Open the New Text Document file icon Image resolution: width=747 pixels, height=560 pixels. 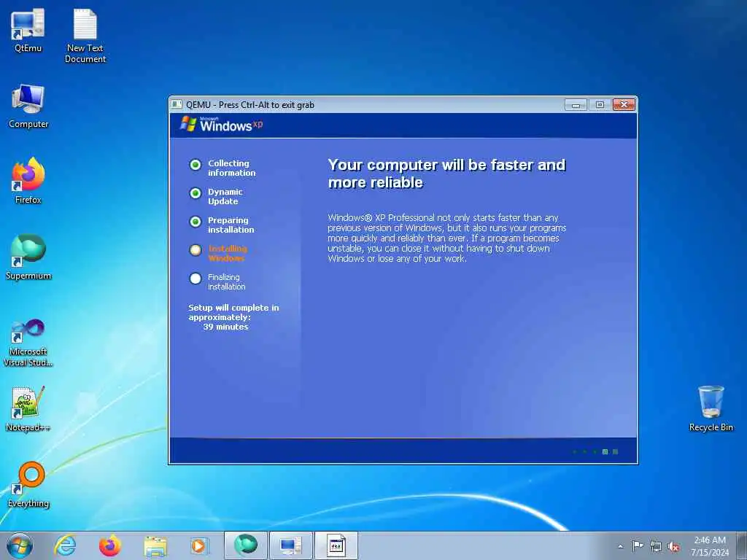point(85,35)
